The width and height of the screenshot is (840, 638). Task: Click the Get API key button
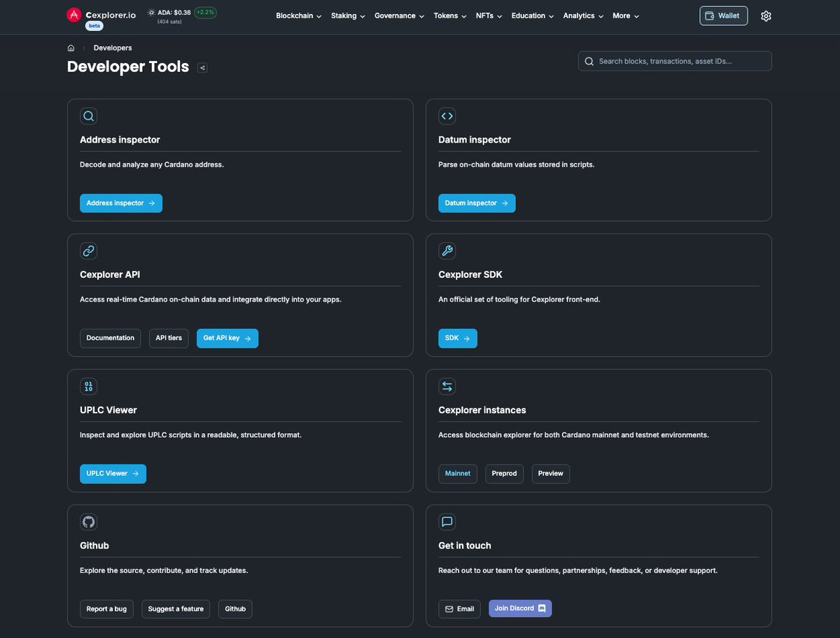pos(227,338)
